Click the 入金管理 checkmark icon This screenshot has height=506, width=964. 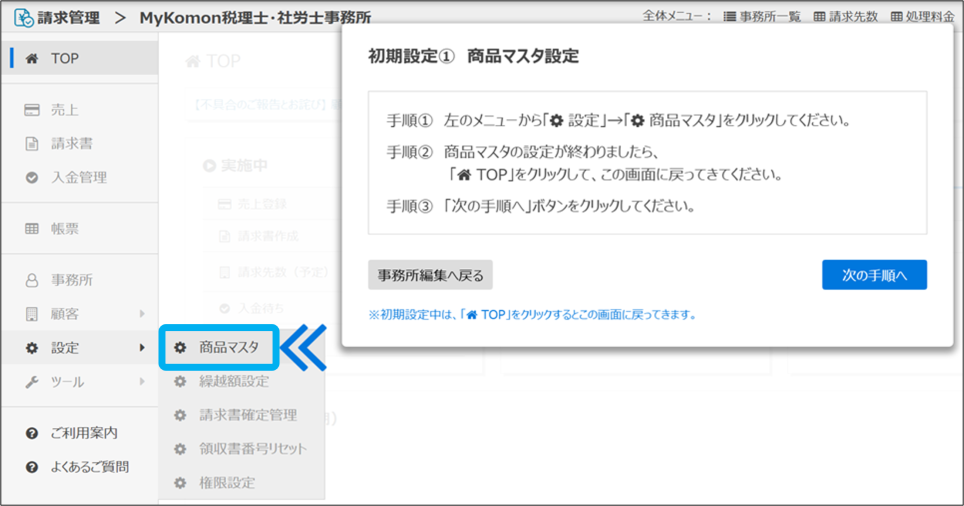(32, 177)
